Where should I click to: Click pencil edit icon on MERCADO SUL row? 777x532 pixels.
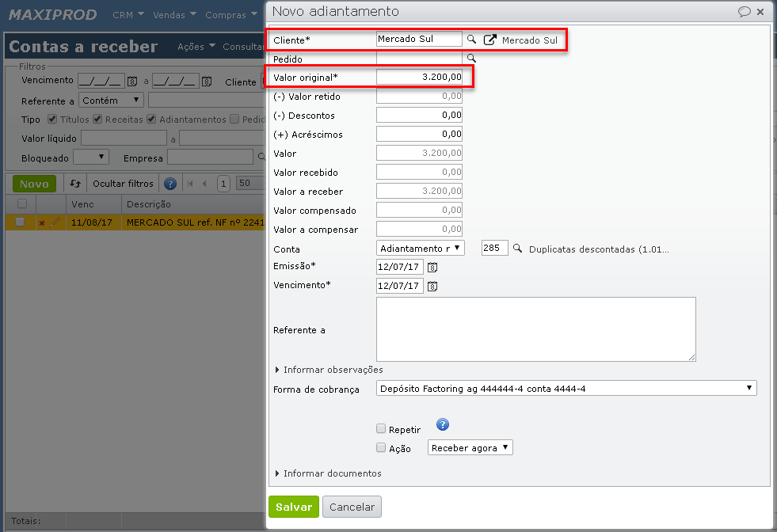tap(55, 222)
